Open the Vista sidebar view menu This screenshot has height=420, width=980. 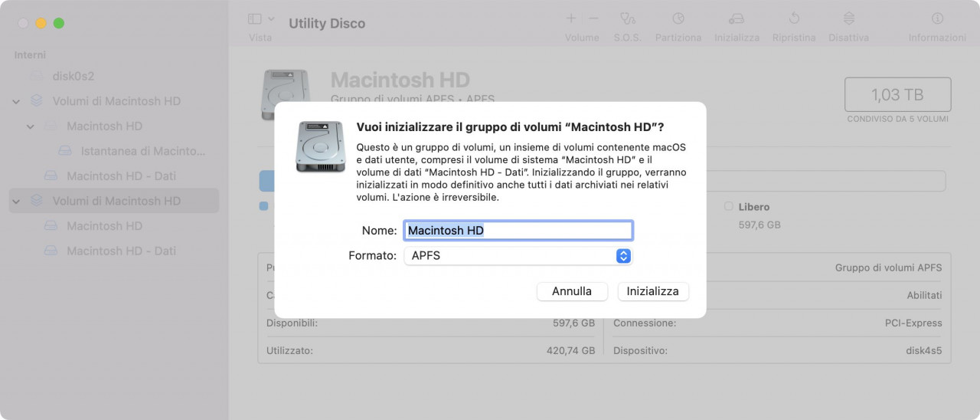tap(255, 18)
